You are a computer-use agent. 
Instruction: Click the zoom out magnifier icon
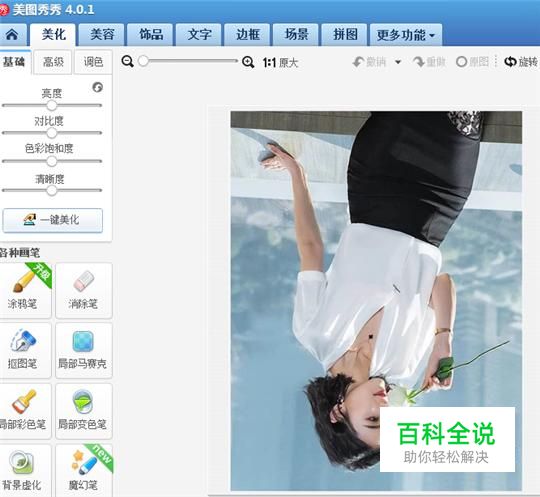click(127, 62)
